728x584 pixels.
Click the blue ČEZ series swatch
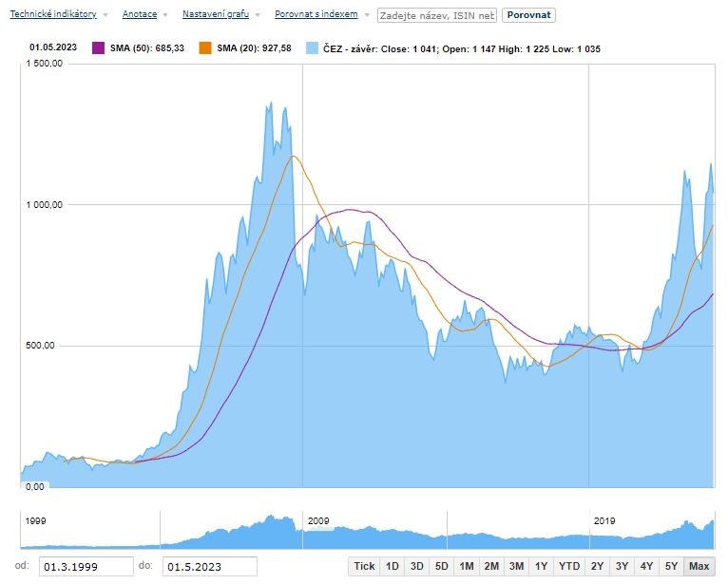pos(312,47)
